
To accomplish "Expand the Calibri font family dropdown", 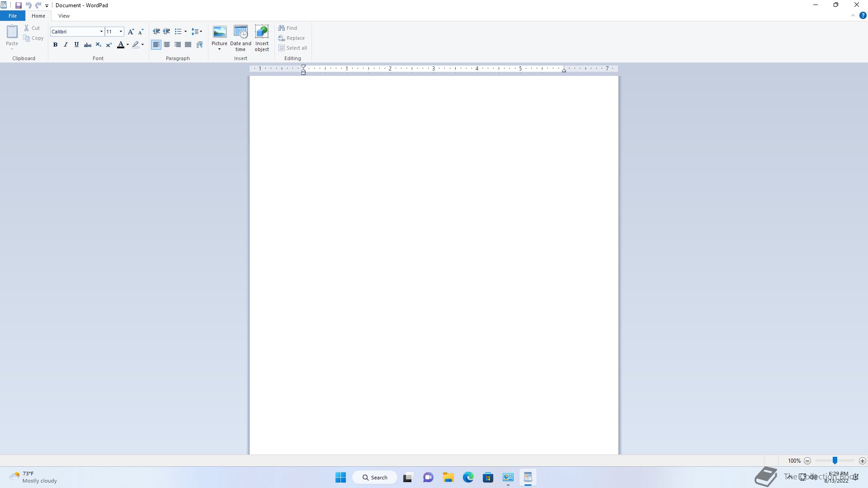I will point(101,32).
